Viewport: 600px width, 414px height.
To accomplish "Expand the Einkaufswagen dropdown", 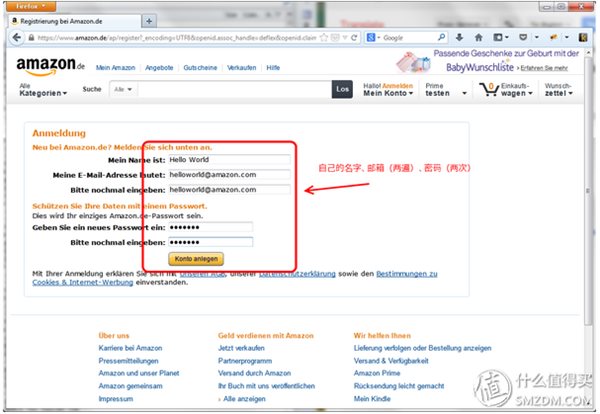I will pos(517,90).
